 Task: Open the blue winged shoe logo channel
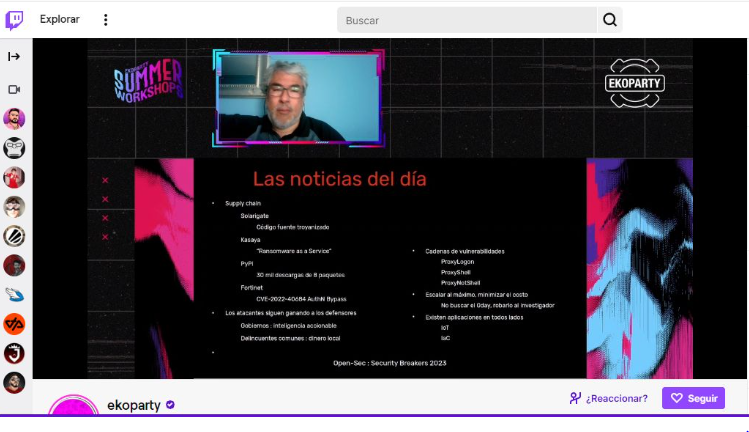click(x=14, y=295)
